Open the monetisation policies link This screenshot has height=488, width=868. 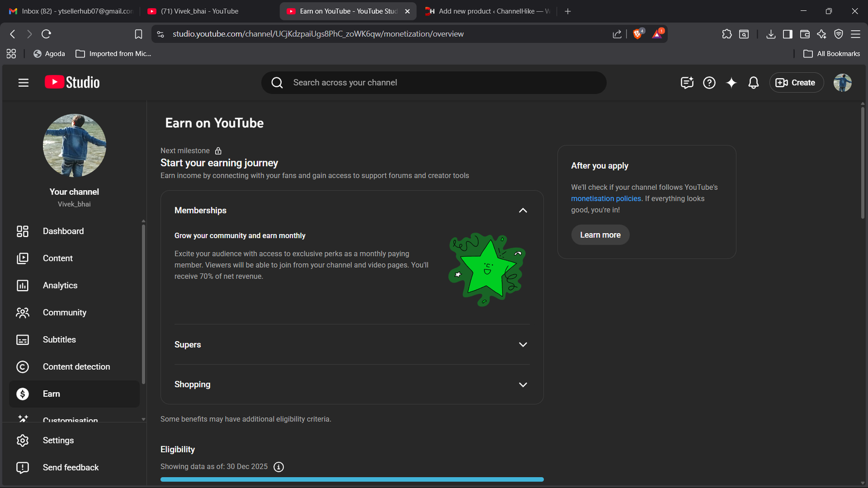[605, 198]
